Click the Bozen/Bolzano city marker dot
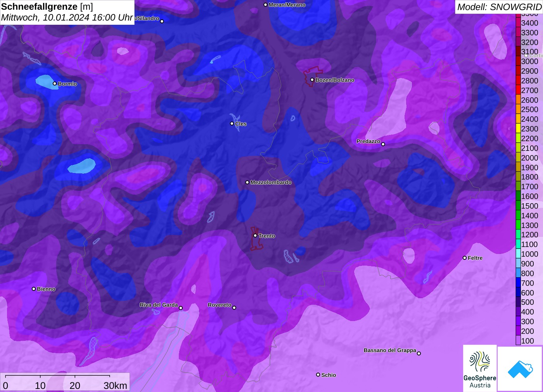Screen dimensions: 543x392 point(312,79)
